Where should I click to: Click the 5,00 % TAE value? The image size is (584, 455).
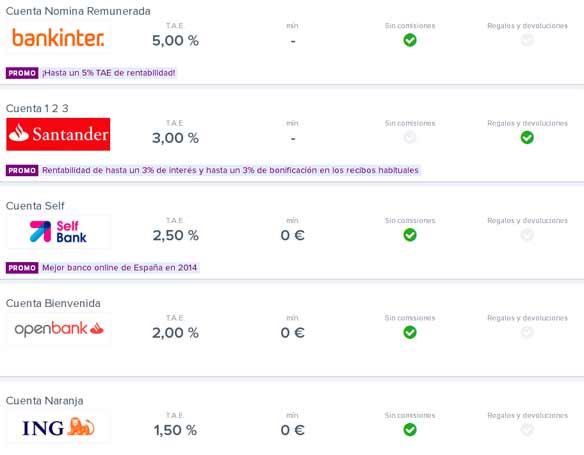[175, 41]
